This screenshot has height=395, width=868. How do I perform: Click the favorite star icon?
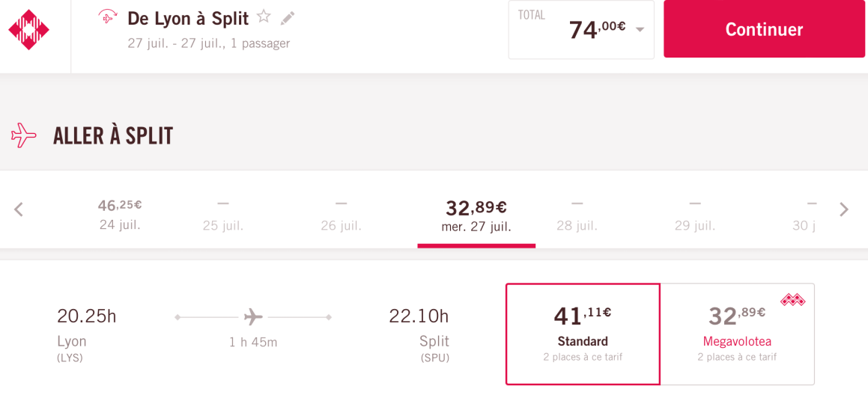click(x=264, y=16)
